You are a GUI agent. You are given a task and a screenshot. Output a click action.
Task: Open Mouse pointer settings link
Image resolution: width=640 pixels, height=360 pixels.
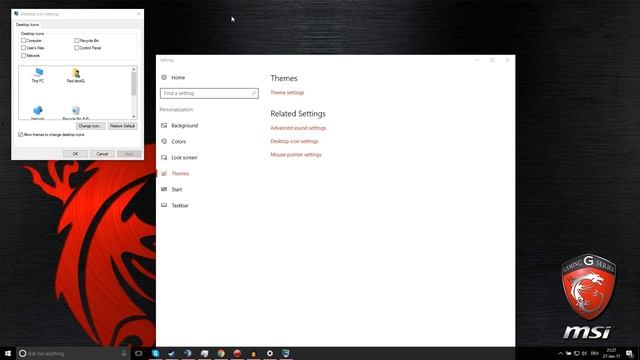(x=296, y=155)
